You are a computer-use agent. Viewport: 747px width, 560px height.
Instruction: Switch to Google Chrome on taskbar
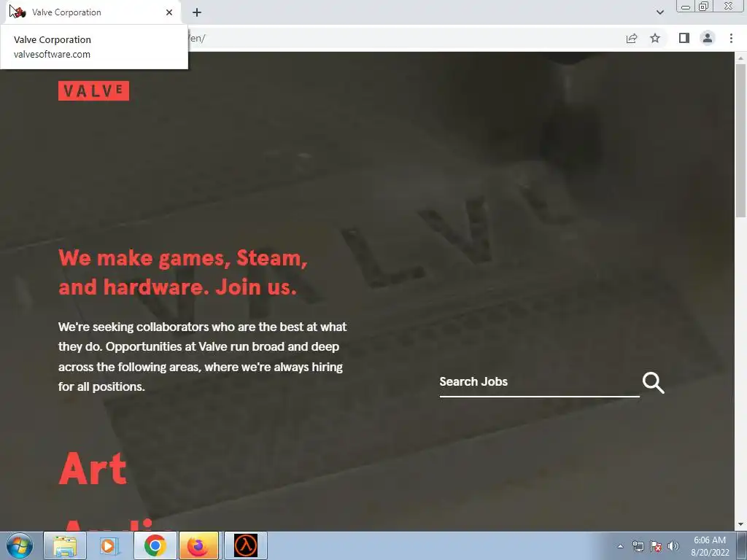[155, 545]
